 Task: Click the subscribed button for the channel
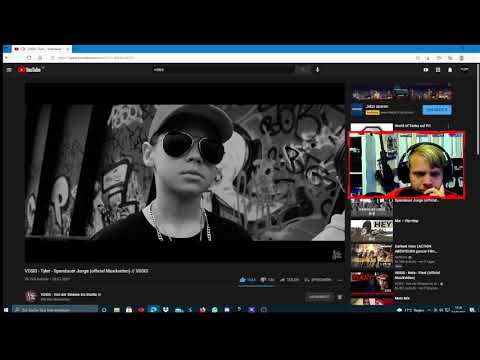[x=319, y=297]
